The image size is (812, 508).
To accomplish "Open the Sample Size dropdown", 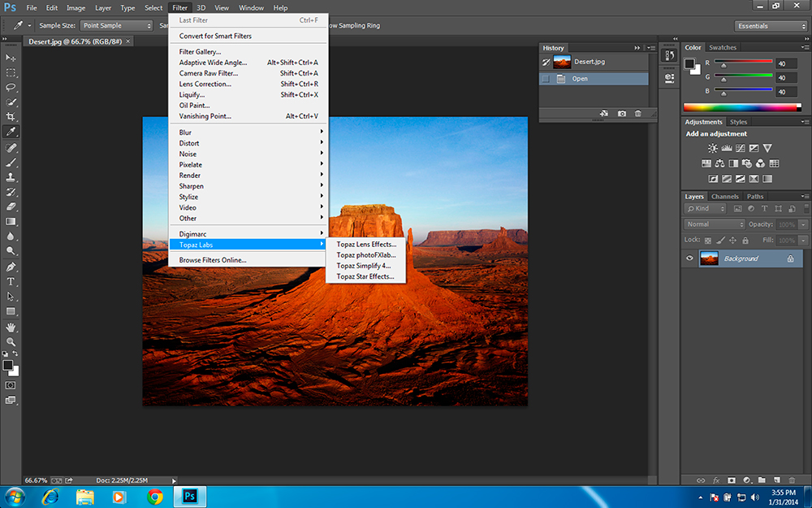I will coord(116,25).
